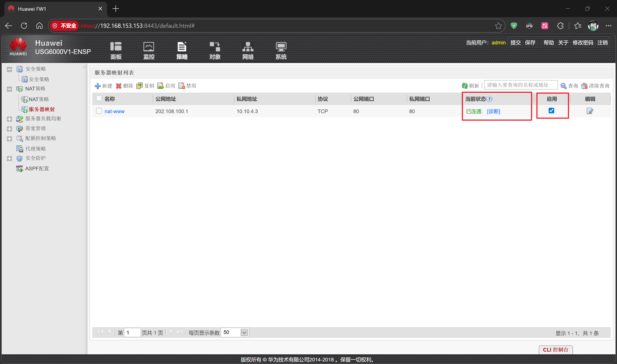Click the browser extensions puzzle icon
This screenshot has height=364, width=617.
tap(560, 26)
